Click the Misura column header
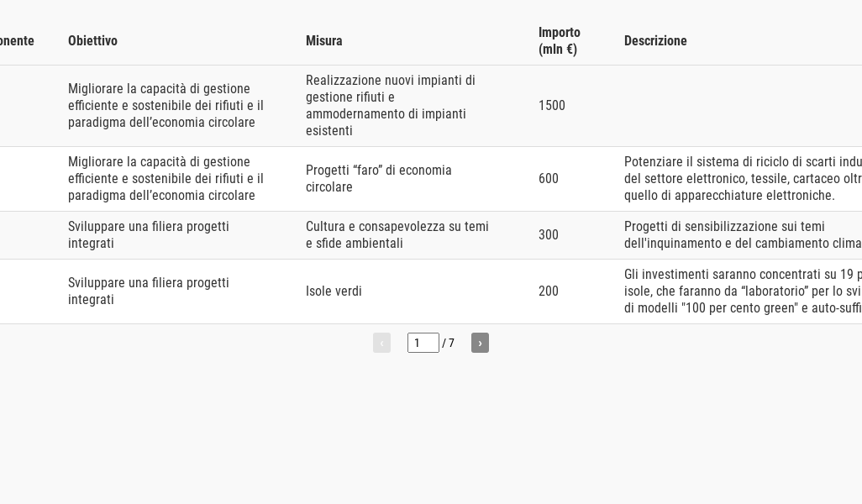The image size is (862, 504). coord(324,41)
